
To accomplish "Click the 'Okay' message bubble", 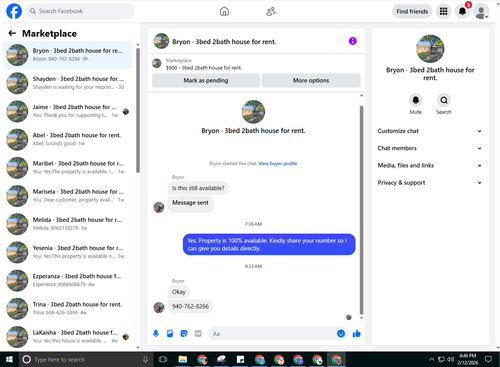I will coord(179,292).
